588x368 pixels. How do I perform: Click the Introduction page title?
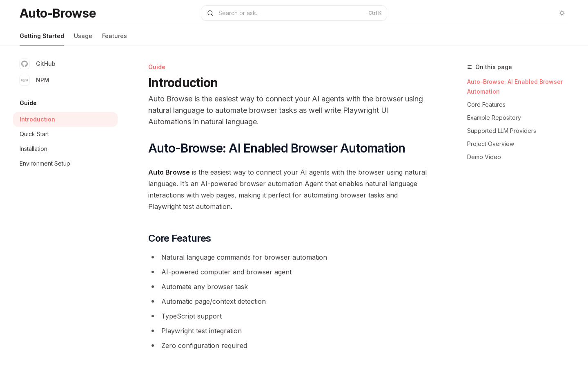[x=183, y=83]
